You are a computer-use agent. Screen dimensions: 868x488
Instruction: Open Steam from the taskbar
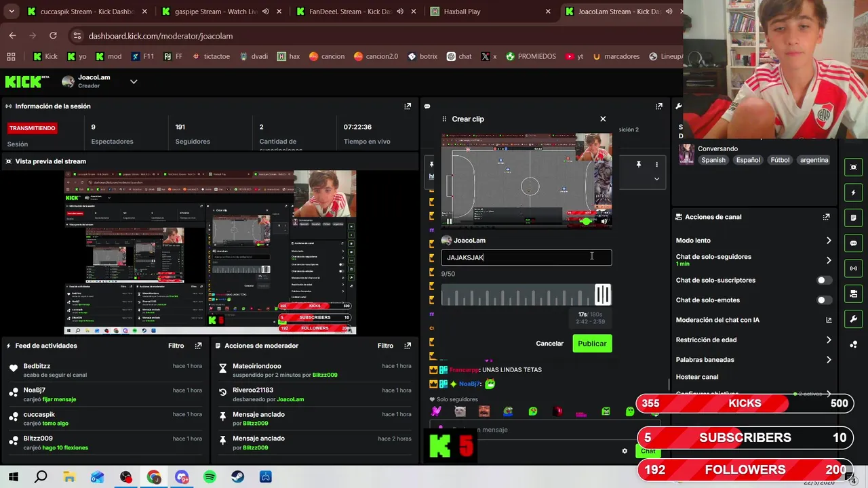point(237,477)
